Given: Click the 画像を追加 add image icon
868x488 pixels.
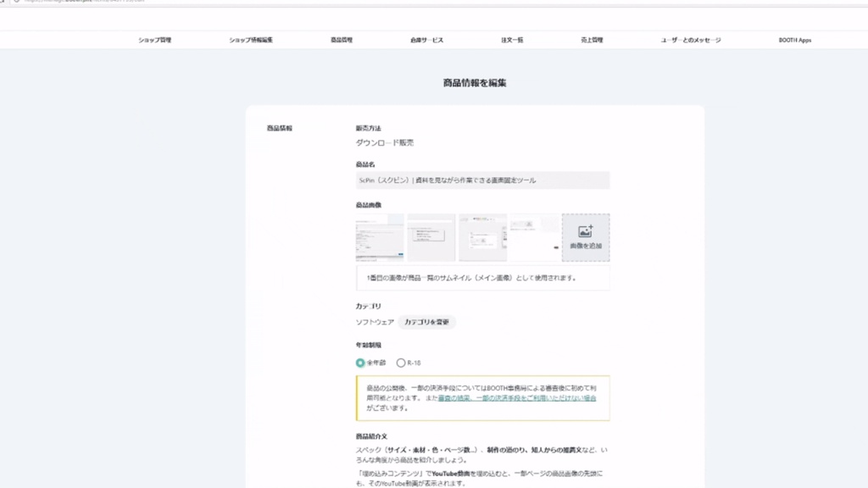Looking at the screenshot, I should (x=586, y=237).
